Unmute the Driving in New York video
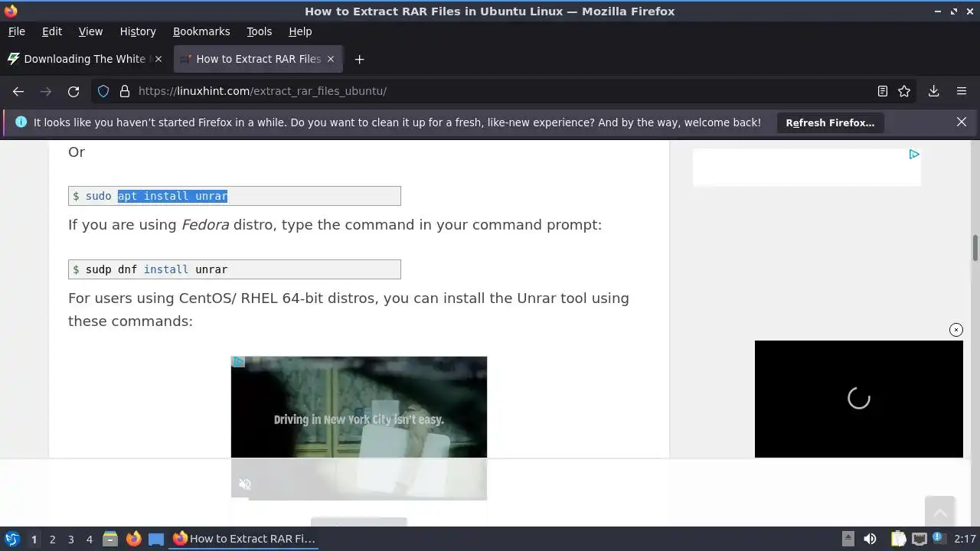 tap(245, 484)
